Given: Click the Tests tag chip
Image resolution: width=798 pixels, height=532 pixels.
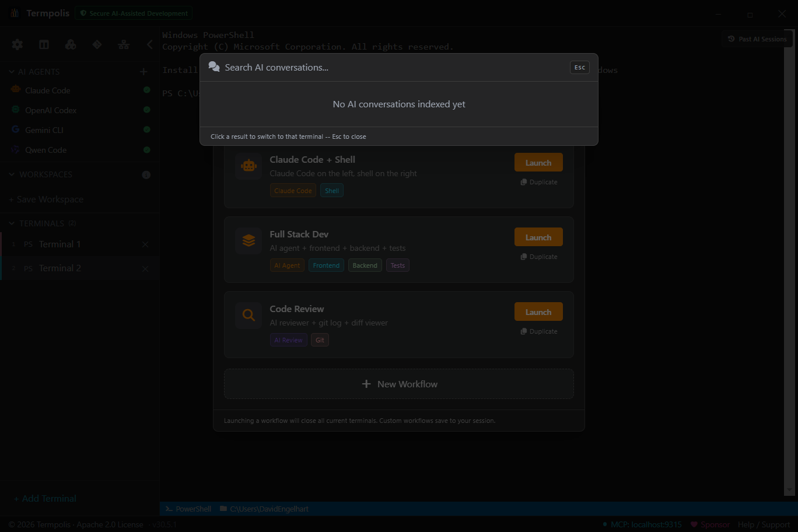Looking at the screenshot, I should click(398, 265).
